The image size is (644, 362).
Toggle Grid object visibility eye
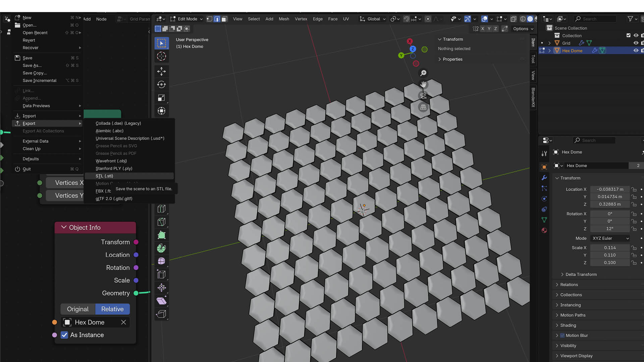click(x=636, y=43)
